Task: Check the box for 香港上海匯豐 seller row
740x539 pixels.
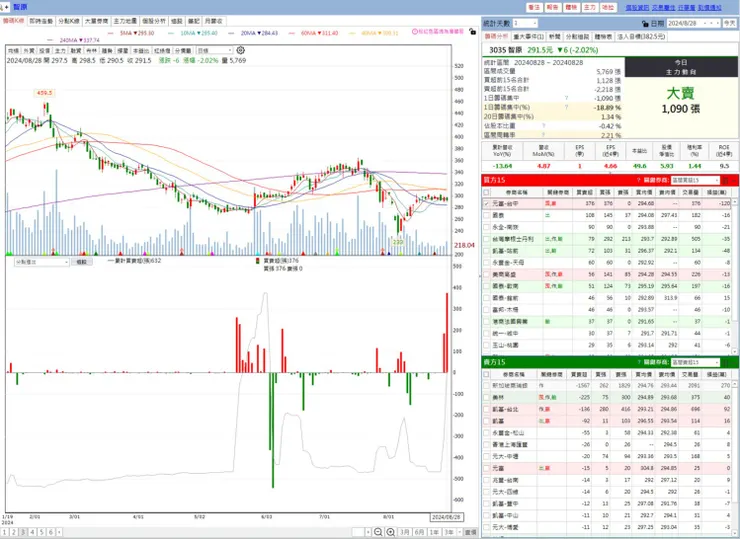Action: [487, 445]
